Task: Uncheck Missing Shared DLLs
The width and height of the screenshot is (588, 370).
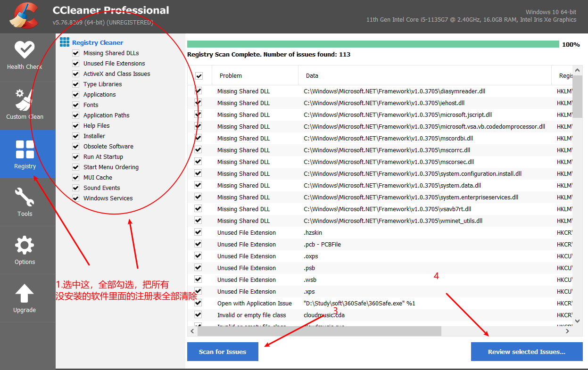Action: pos(76,53)
